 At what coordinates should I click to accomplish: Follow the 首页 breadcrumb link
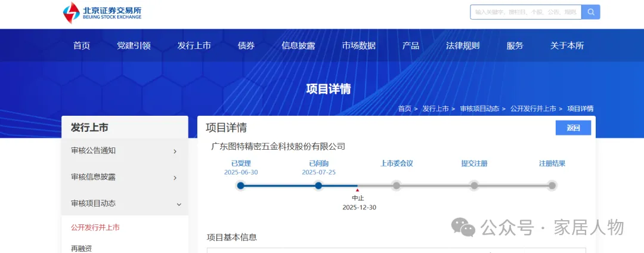point(404,109)
